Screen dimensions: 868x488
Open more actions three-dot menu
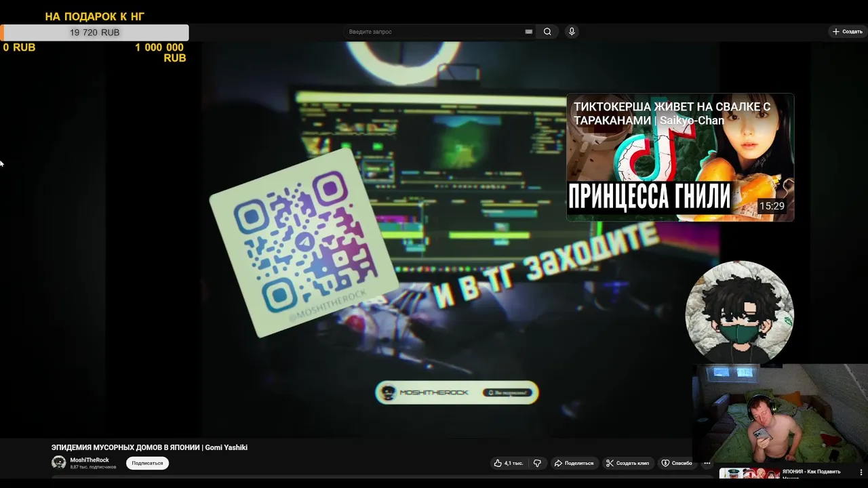point(707,463)
